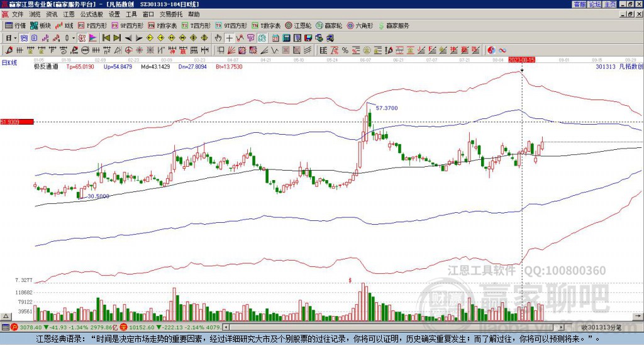This screenshot has height=345, width=644.
Task: Click the percent % drawing tool
Action: pos(345,50)
